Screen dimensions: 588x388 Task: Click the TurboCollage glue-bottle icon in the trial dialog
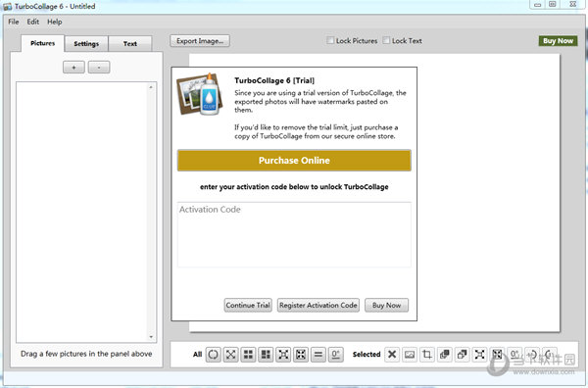point(200,94)
